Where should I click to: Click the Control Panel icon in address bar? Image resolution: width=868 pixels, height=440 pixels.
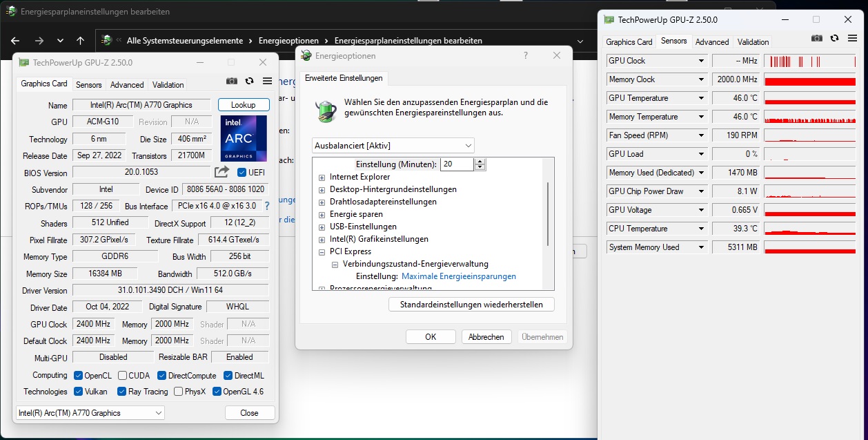pos(106,41)
